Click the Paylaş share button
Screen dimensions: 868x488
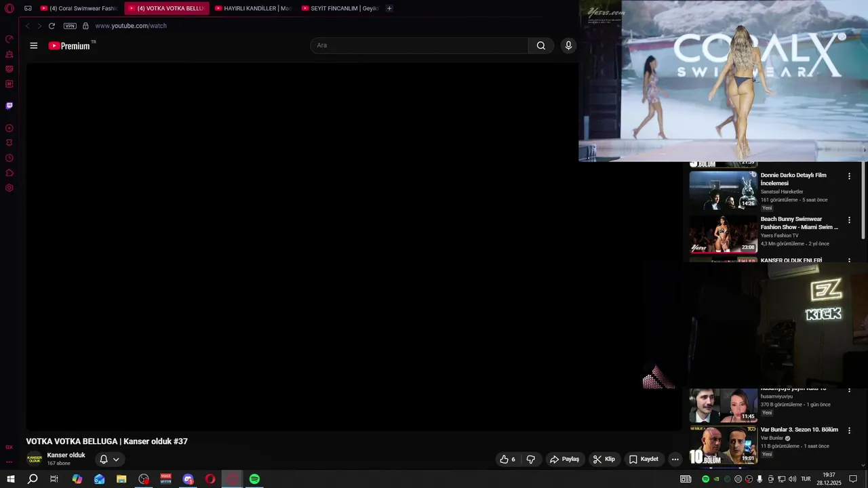click(x=564, y=459)
